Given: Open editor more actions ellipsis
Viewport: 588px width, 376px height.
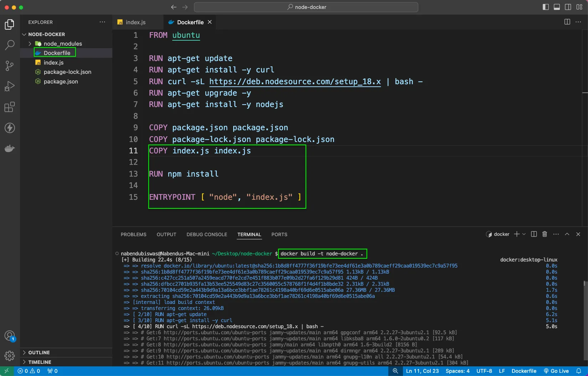Looking at the screenshot, I should (578, 22).
